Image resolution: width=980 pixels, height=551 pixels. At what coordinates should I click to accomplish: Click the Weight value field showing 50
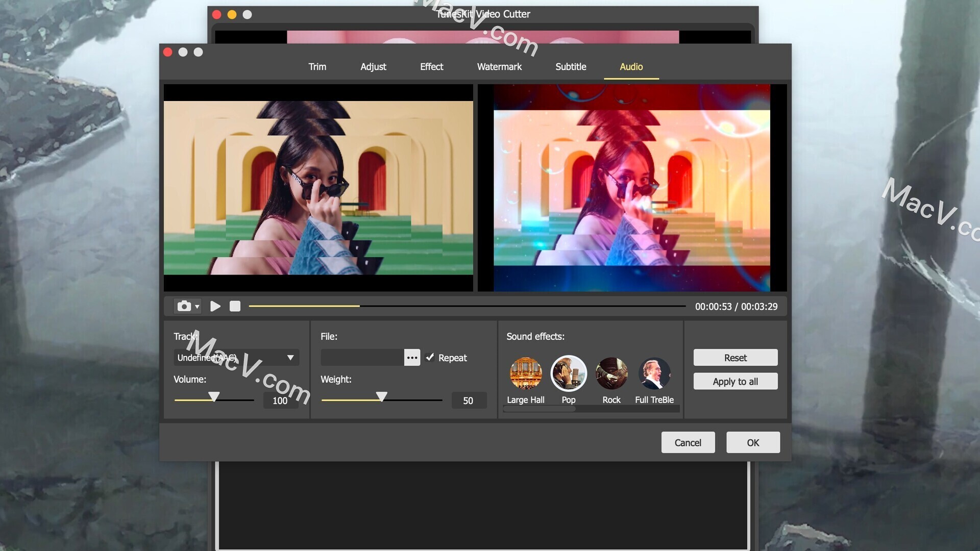469,400
